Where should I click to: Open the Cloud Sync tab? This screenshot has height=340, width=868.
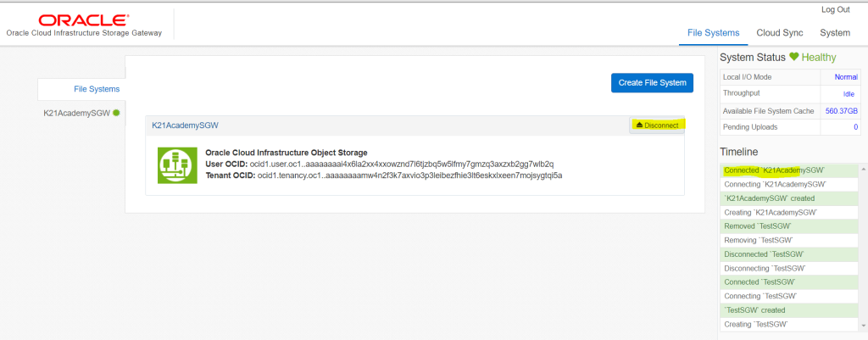pos(780,33)
